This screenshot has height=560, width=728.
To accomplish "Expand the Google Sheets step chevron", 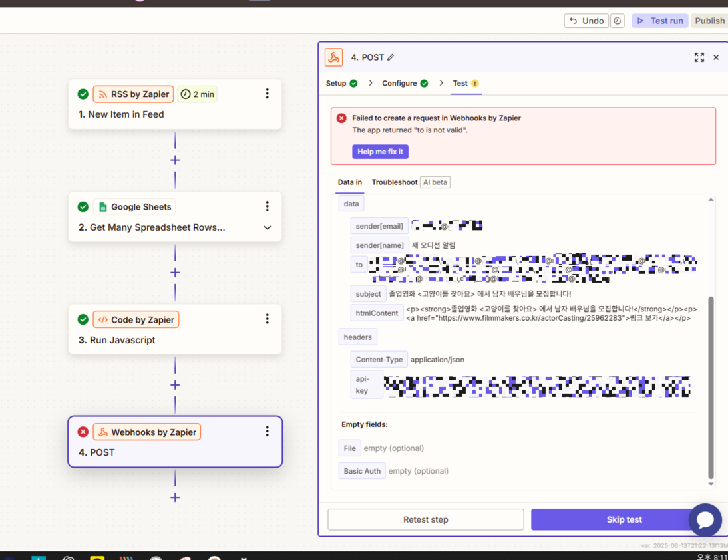I will [x=267, y=228].
